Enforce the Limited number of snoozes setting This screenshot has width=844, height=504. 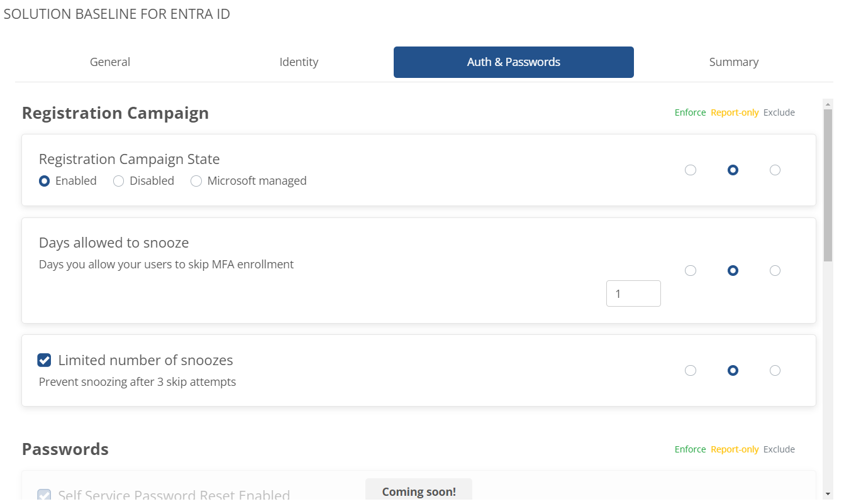point(691,370)
